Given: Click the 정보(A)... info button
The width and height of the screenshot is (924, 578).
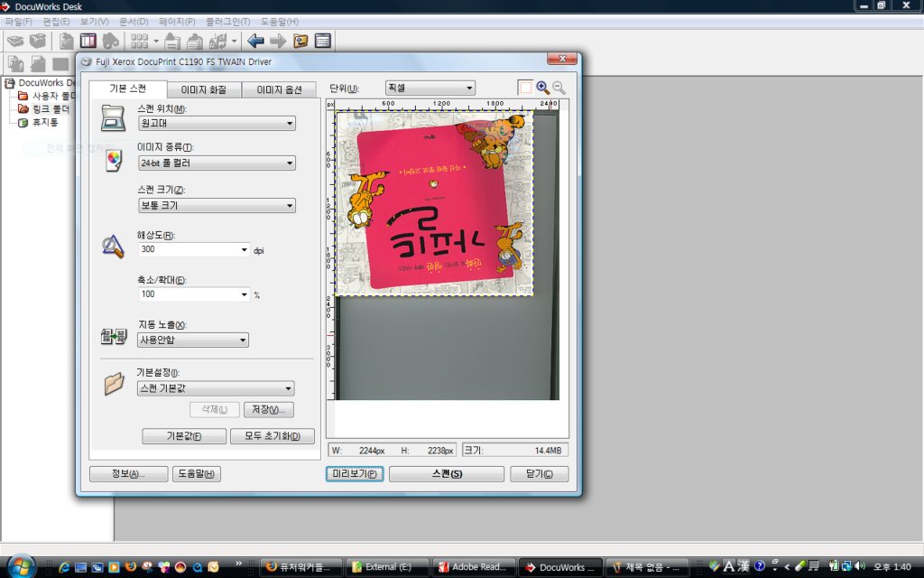Looking at the screenshot, I should 128,473.
